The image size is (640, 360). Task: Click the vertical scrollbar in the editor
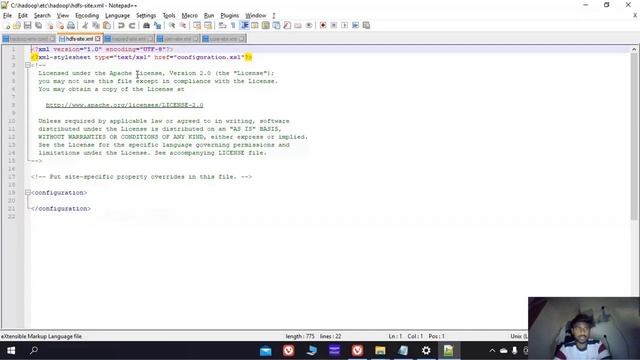coord(634,137)
